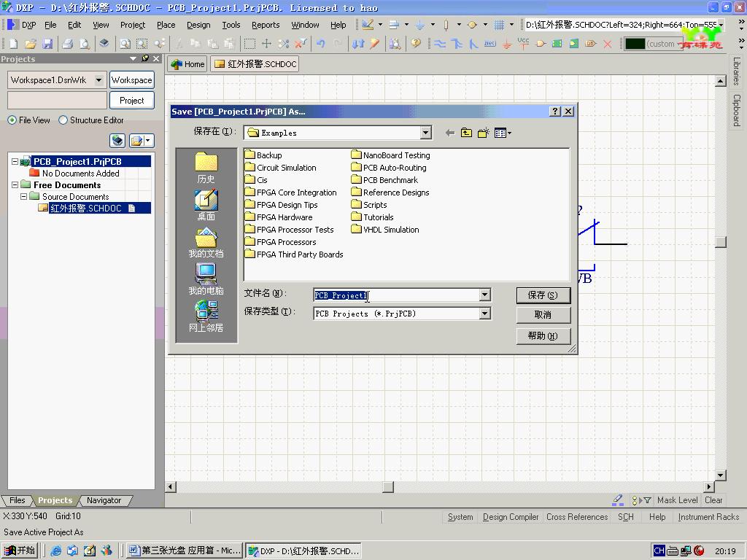Image resolution: width=747 pixels, height=560 pixels.
Task: Open the save type combo box arrow
Action: tap(484, 314)
